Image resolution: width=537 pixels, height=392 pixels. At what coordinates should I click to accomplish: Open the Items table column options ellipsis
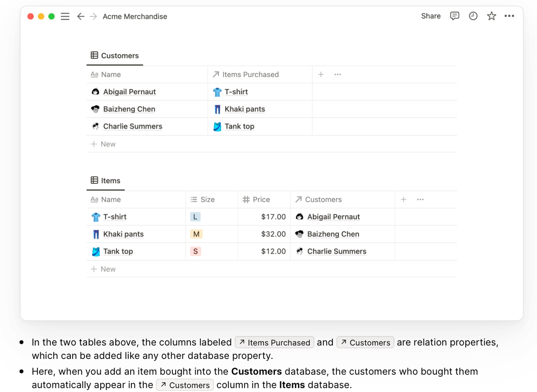pyautogui.click(x=420, y=199)
